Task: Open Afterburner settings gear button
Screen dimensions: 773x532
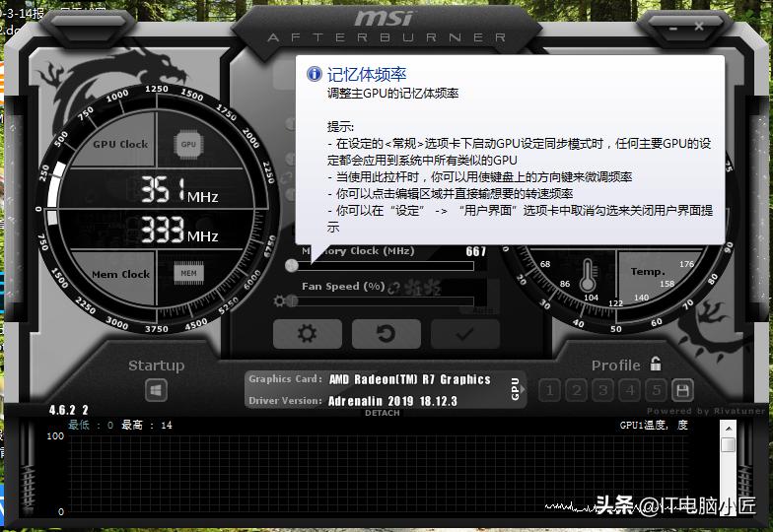Action: click(x=308, y=333)
